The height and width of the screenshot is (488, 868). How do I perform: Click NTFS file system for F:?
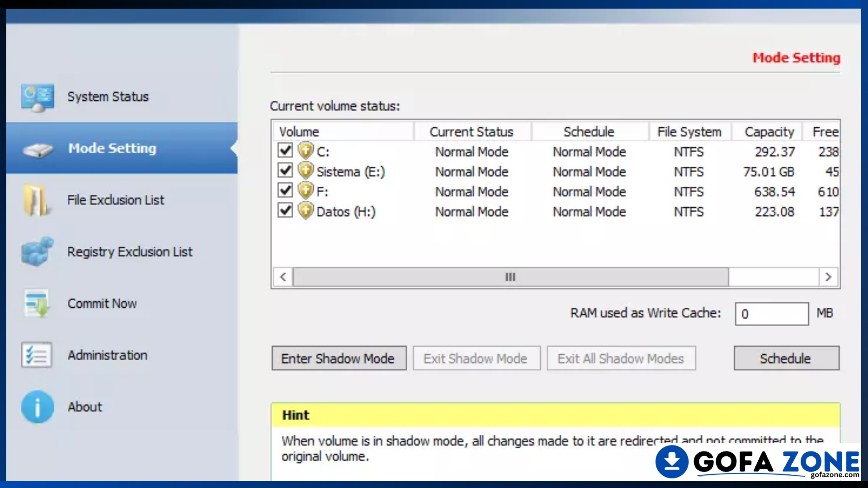pyautogui.click(x=689, y=192)
